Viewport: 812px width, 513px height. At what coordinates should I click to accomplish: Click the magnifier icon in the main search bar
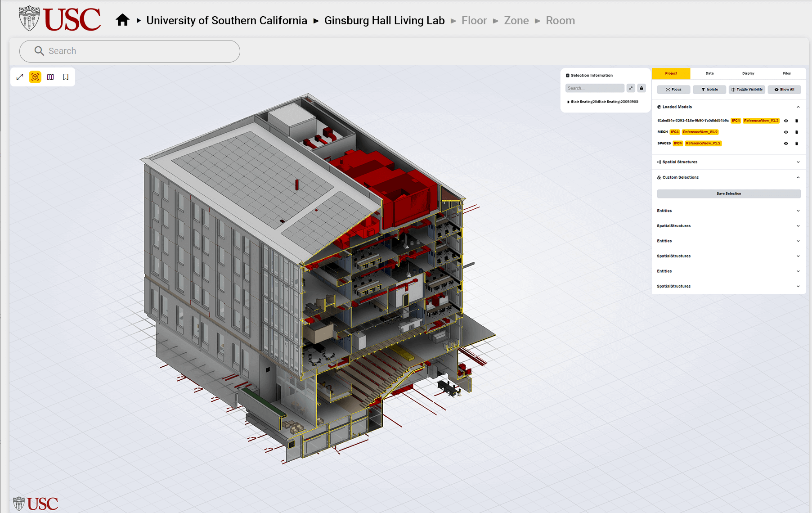tap(39, 51)
